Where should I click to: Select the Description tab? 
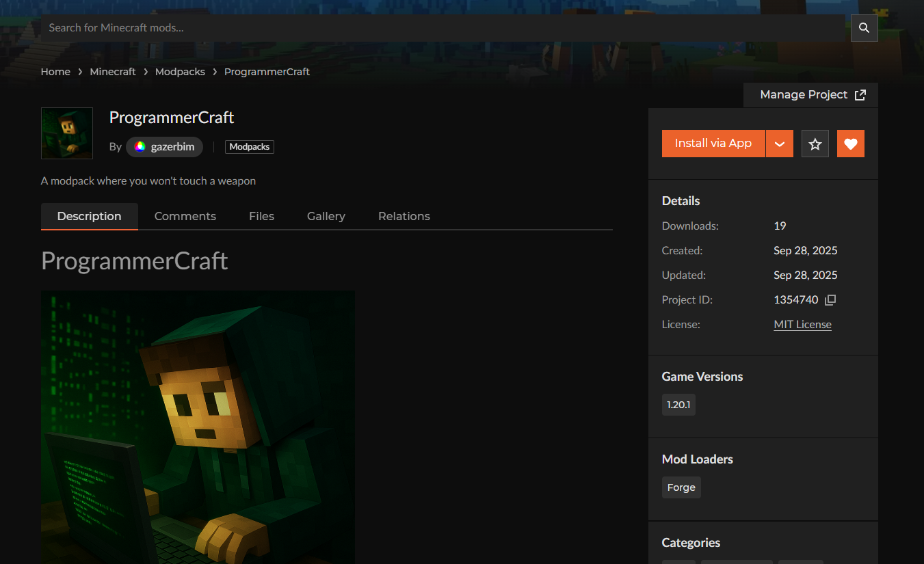click(x=89, y=216)
